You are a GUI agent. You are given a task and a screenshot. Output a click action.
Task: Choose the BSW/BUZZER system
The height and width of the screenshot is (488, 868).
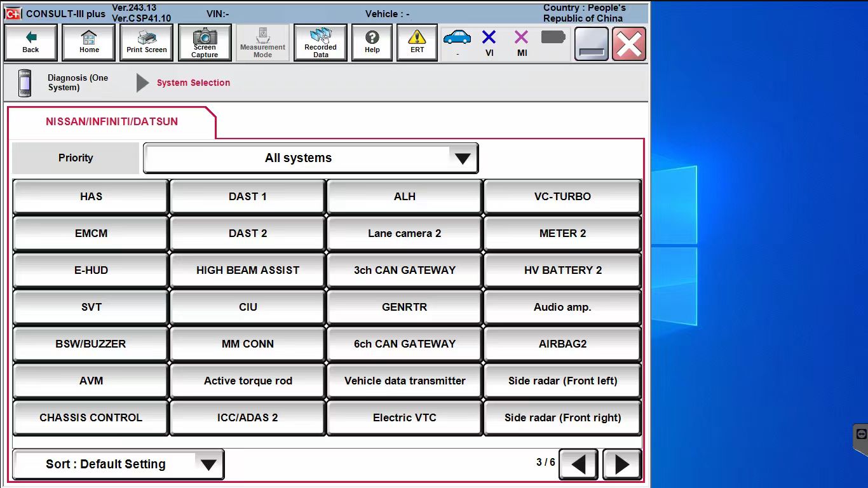[x=91, y=344]
